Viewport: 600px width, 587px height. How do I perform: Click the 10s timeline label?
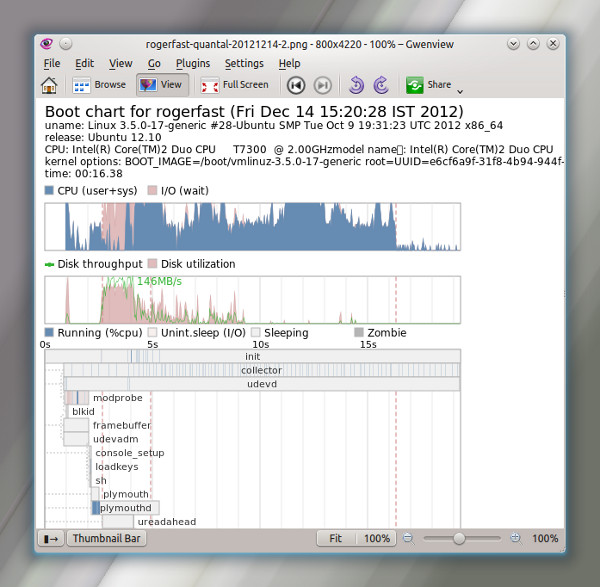pos(260,344)
